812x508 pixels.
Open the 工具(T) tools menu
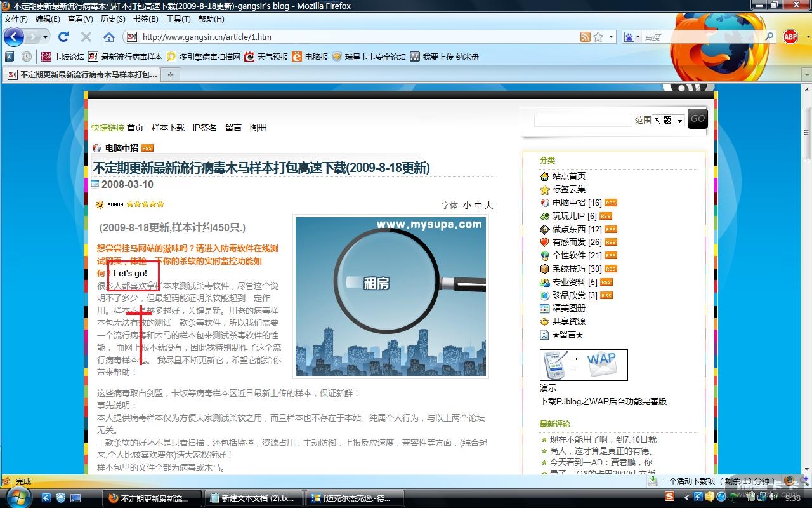tap(178, 19)
